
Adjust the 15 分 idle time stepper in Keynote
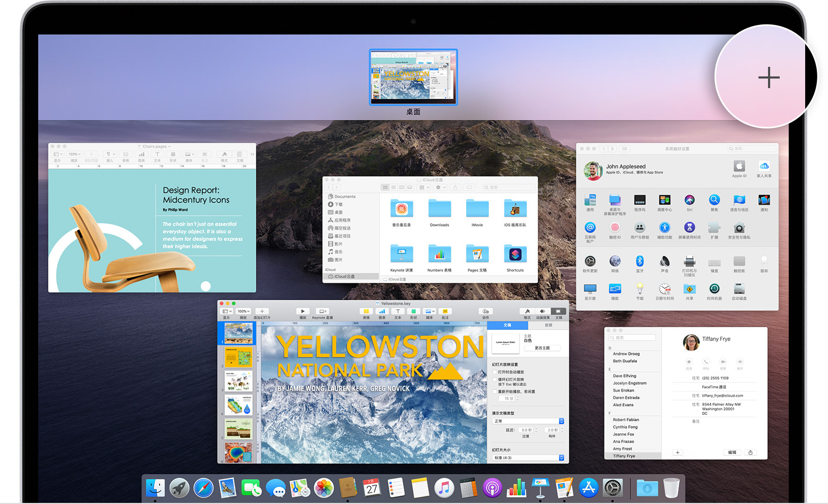tap(517, 398)
